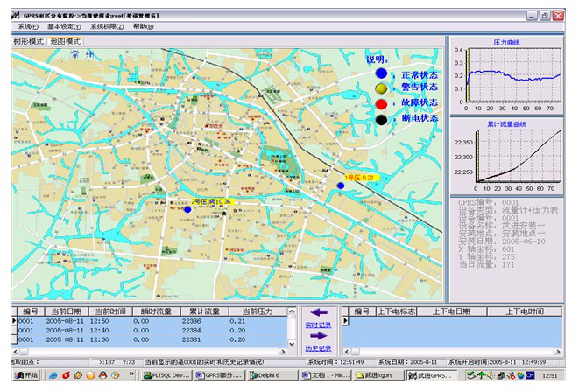Switch to the 树形模式 tab

point(28,41)
